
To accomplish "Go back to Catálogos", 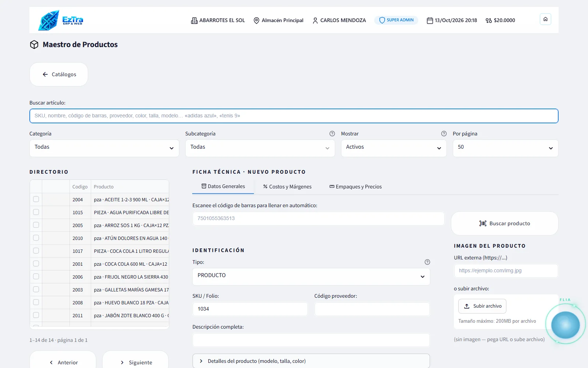I will [59, 74].
